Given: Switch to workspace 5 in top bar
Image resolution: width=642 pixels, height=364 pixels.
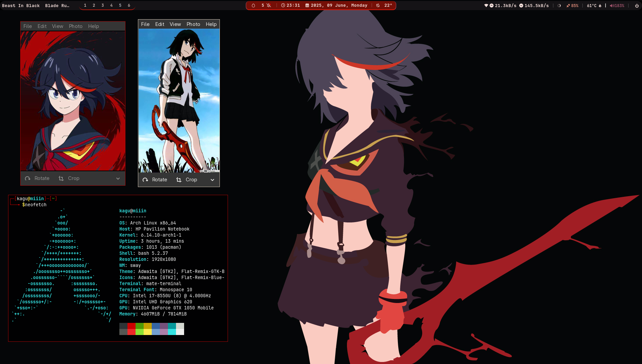Looking at the screenshot, I should tap(120, 5).
